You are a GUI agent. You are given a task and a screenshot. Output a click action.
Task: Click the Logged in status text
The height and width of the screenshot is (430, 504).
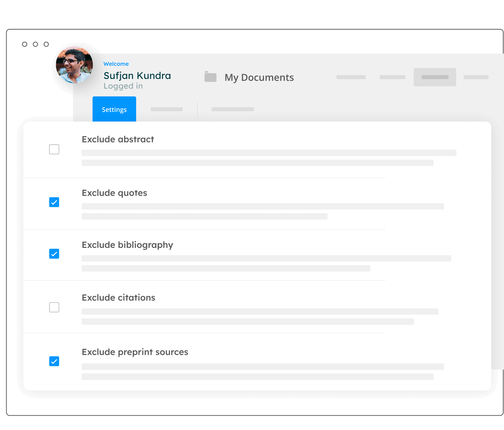(123, 86)
